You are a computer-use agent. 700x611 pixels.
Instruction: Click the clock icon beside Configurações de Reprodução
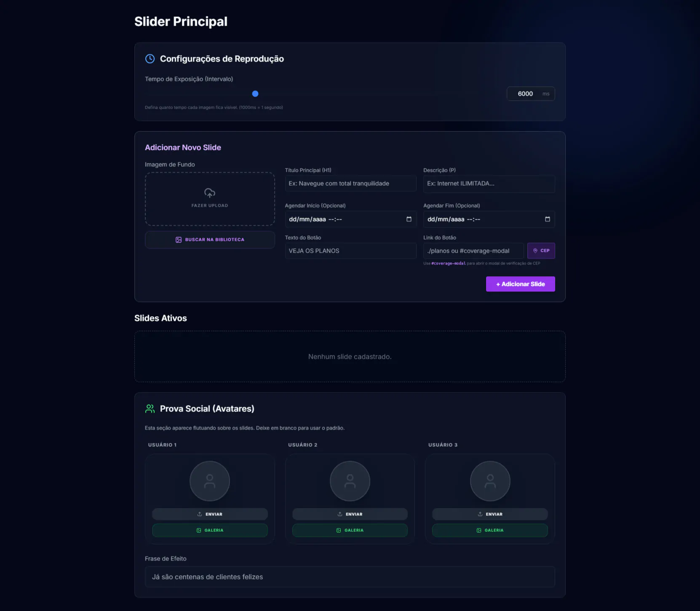click(150, 59)
